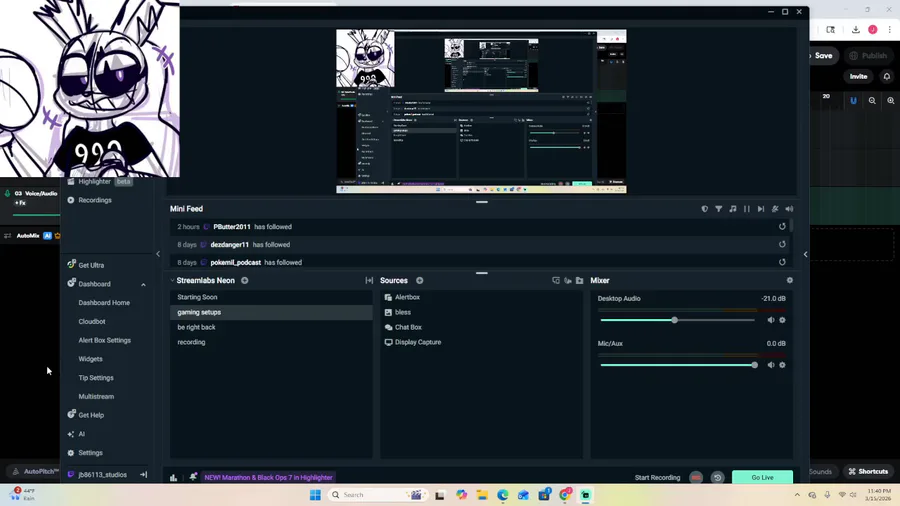This screenshot has height=506, width=900.
Task: Add a new source with plus icon
Action: click(x=420, y=281)
